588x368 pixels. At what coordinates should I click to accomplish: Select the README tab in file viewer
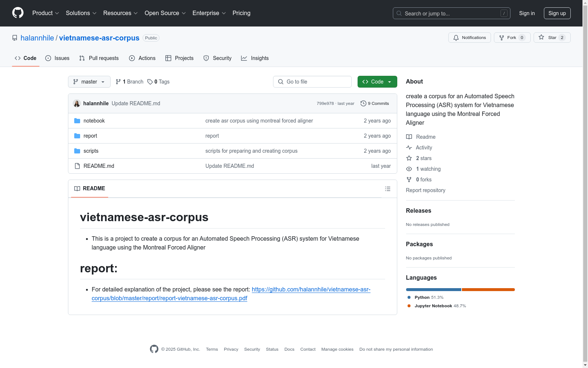click(x=90, y=188)
